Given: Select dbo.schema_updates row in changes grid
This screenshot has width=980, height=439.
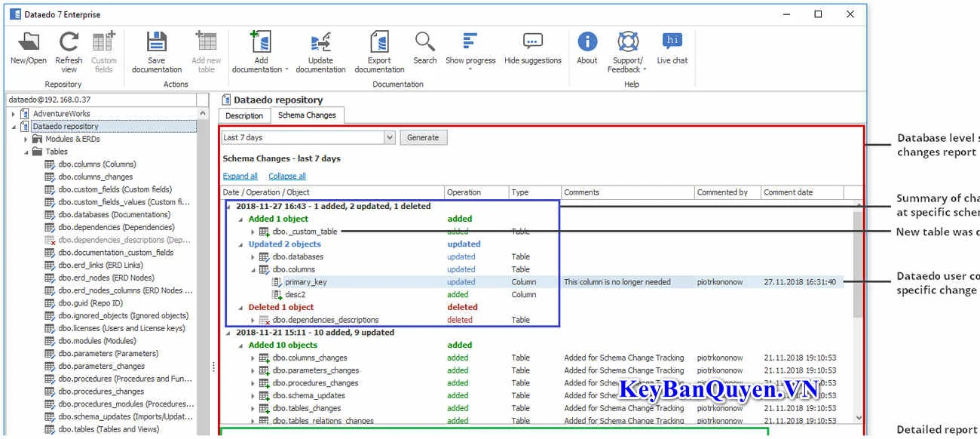Looking at the screenshot, I should (x=537, y=395).
